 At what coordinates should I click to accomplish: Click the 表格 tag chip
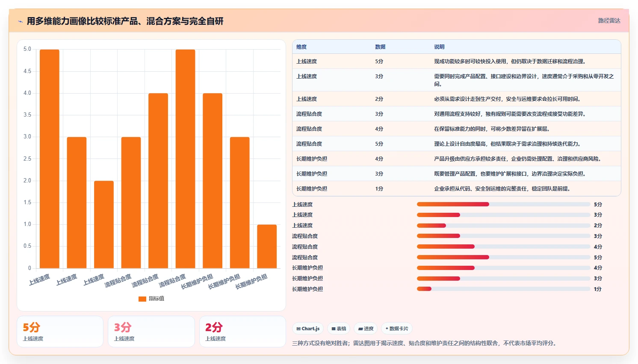pyautogui.click(x=339, y=329)
